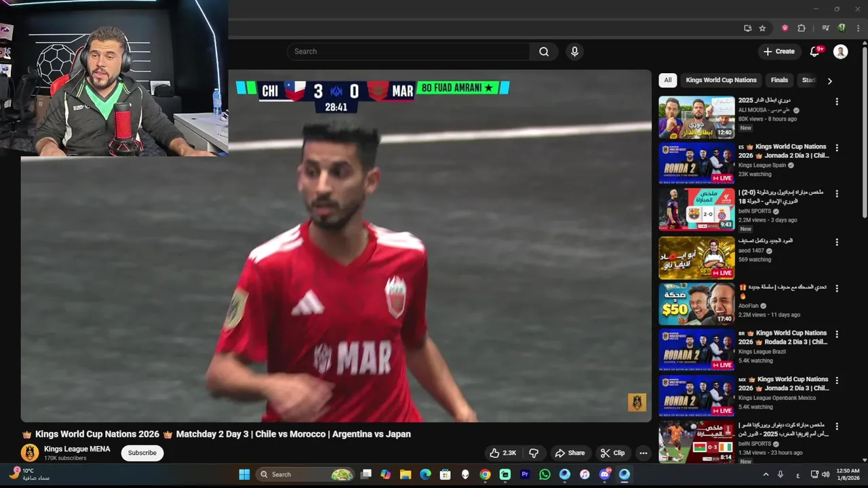Launch Copilot from the taskbar
This screenshot has width=868, height=488.
click(386, 474)
